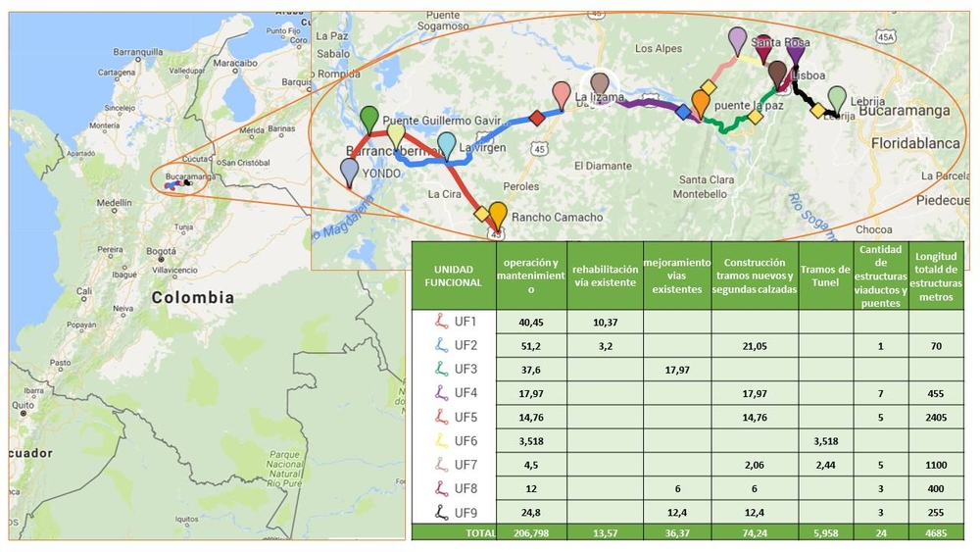
Task: Click the Rancho Camacho place label
Action: [x=557, y=217]
